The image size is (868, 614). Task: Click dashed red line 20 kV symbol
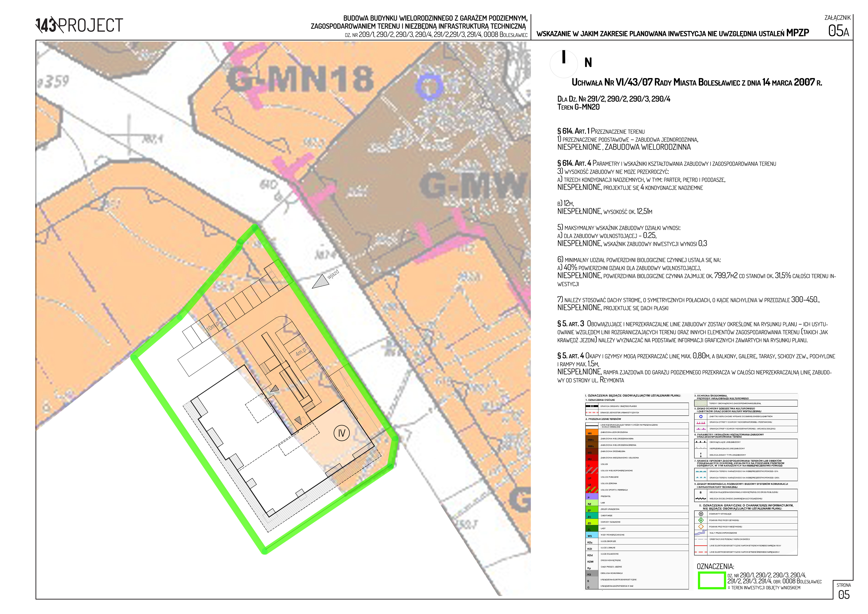701,552
